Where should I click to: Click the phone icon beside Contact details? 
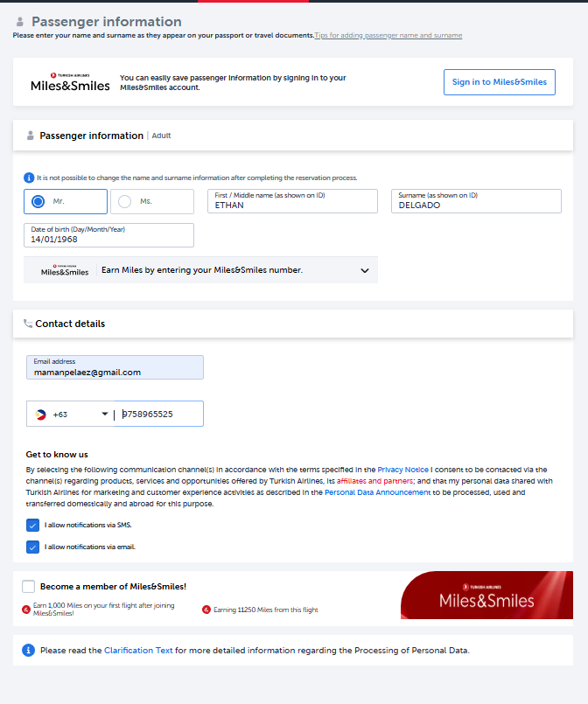coord(28,324)
